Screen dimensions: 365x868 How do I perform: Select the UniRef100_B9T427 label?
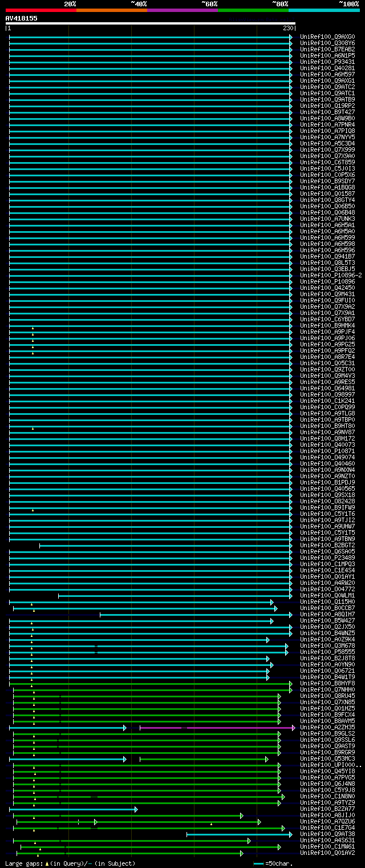327,112
